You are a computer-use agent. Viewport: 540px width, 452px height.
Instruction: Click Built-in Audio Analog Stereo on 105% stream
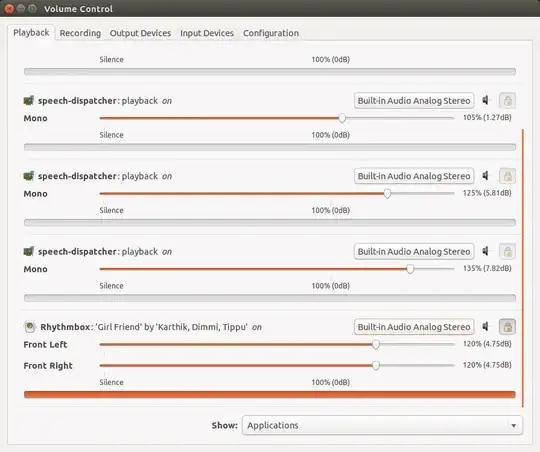point(414,101)
